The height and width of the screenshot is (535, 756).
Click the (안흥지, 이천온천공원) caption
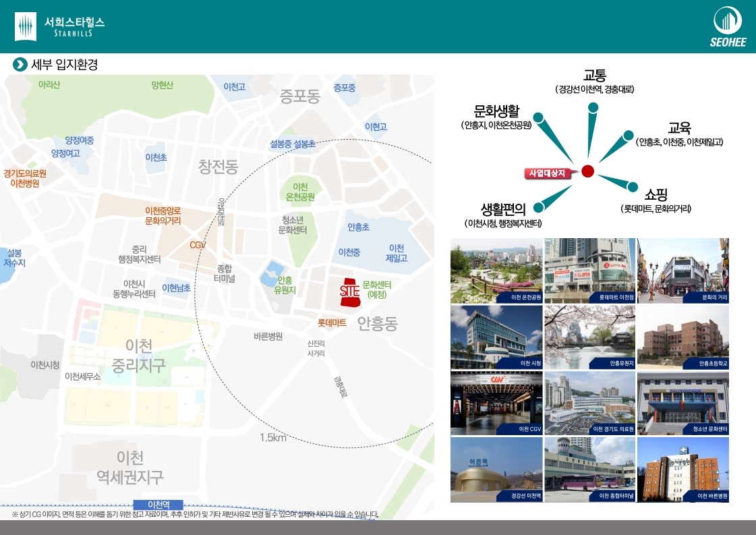(496, 125)
